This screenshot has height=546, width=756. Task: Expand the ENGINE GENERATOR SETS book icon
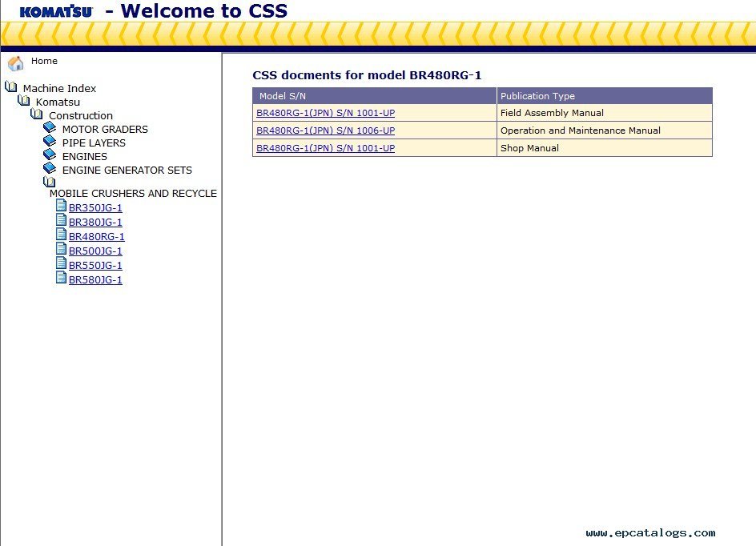(50, 167)
